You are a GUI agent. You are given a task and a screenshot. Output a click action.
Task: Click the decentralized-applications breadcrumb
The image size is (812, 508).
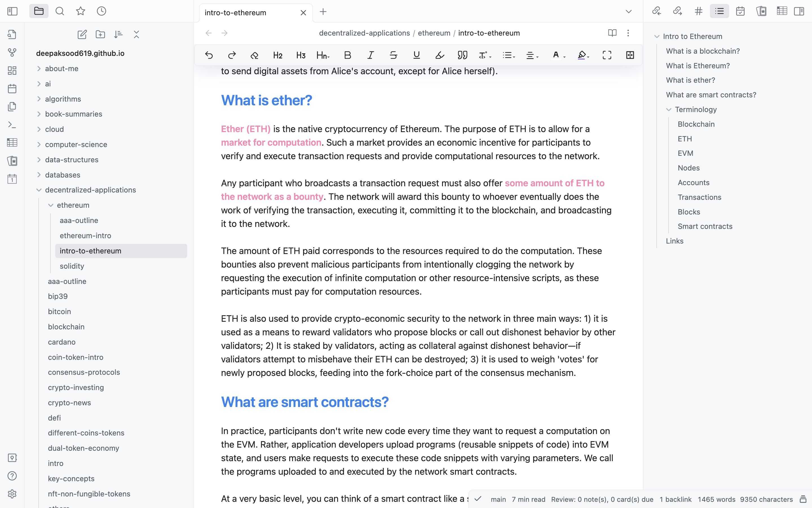(x=364, y=33)
